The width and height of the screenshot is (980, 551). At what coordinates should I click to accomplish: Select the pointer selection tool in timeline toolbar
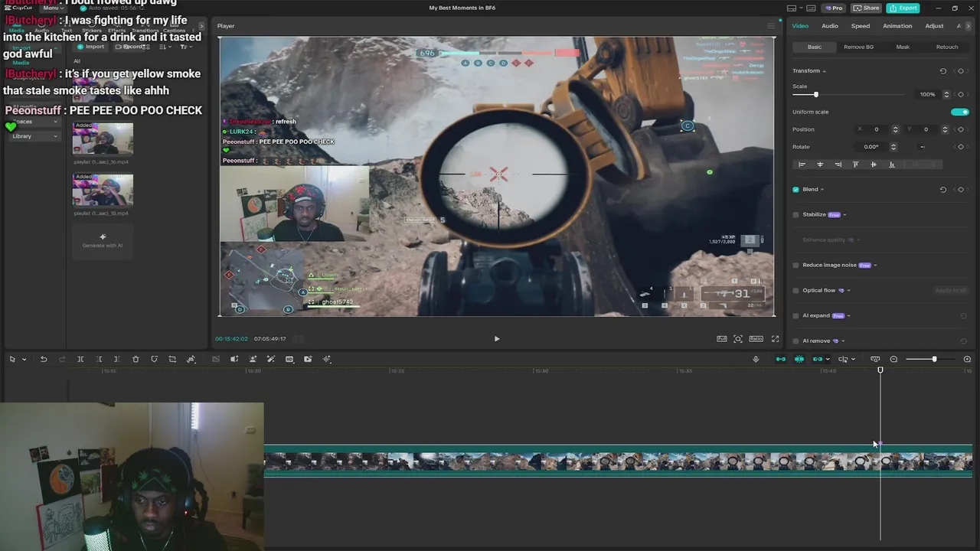point(12,359)
